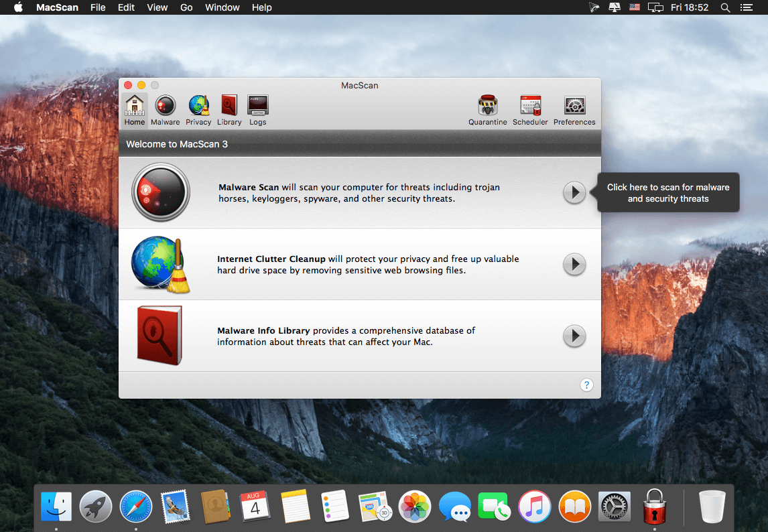The height and width of the screenshot is (532, 768).
Task: Open the Help menu
Action: tap(261, 7)
